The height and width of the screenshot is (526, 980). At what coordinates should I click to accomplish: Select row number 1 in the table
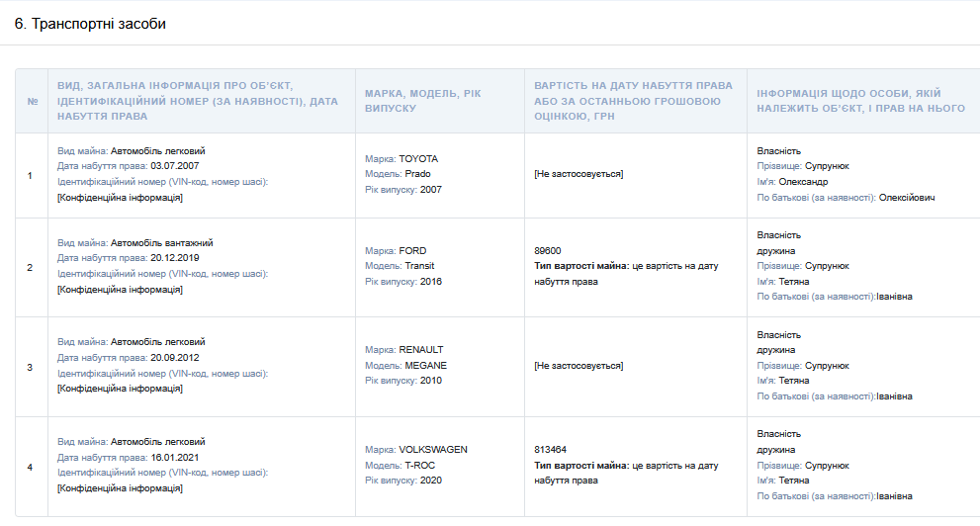point(30,175)
